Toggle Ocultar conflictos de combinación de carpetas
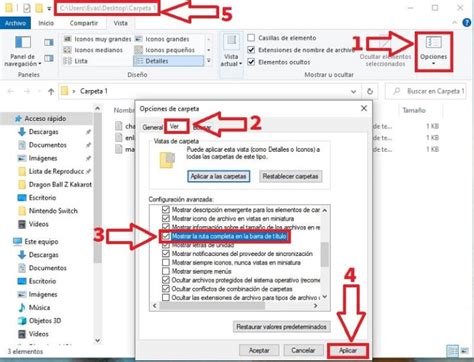 (x=166, y=289)
